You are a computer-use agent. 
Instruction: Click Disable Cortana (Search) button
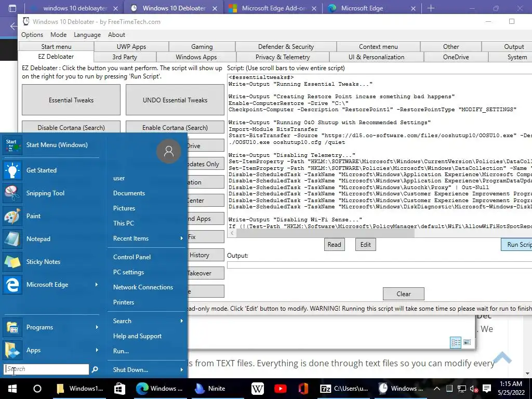[x=71, y=128]
